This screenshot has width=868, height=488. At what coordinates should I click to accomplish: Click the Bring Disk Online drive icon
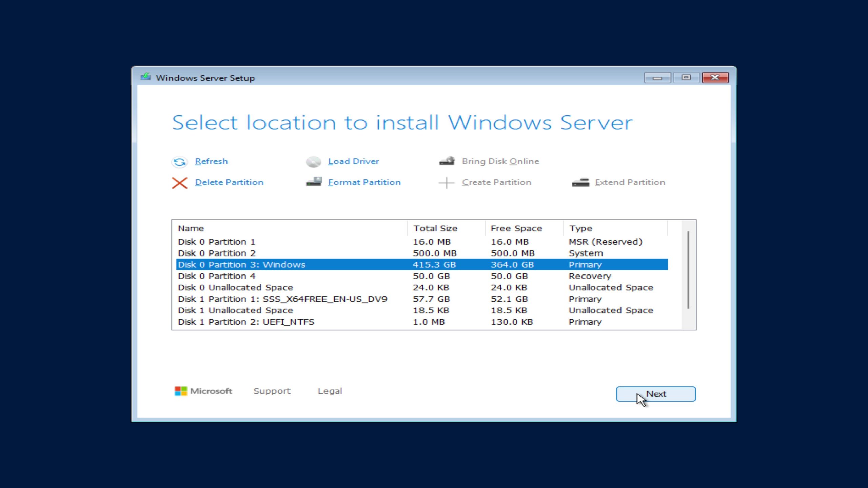(x=447, y=161)
